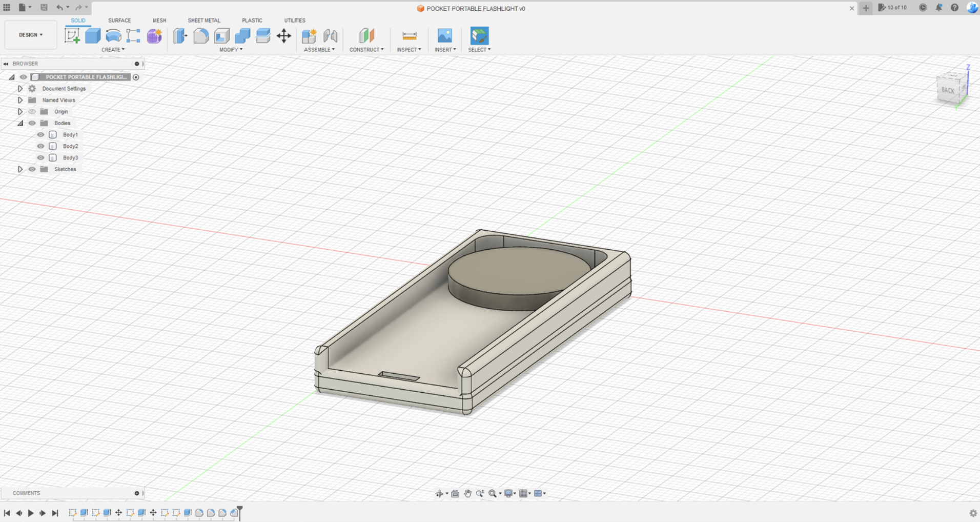The width and height of the screenshot is (980, 522).
Task: Open the purple Create Form tool
Action: click(x=154, y=36)
